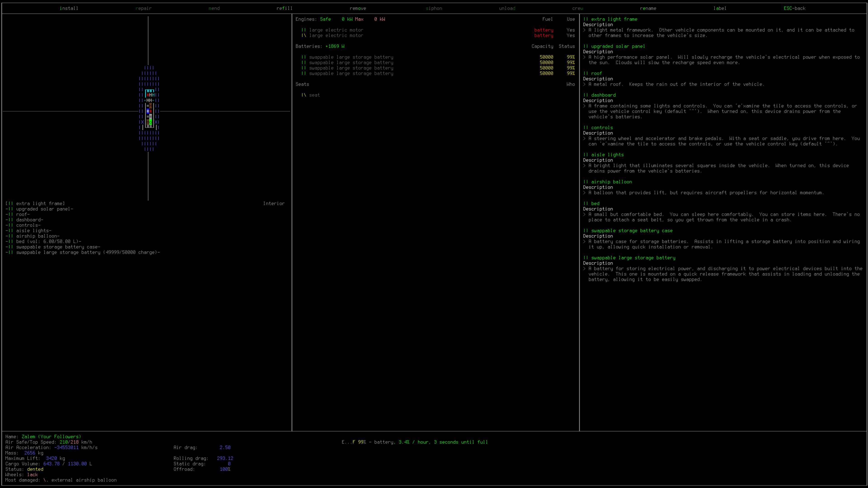Click yellow seat symbol in Seats list
This screenshot has height=488, width=868.
(x=304, y=95)
